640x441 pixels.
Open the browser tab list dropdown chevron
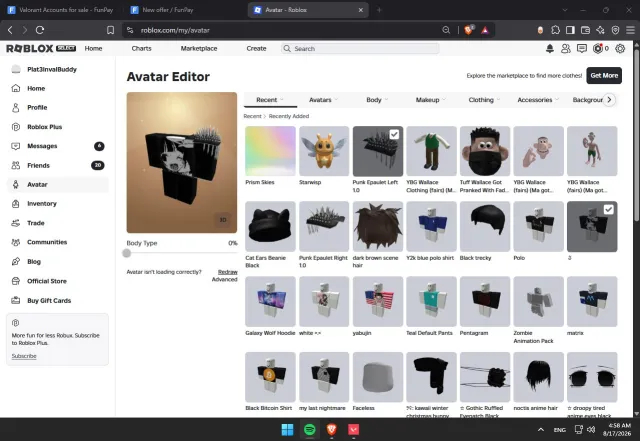point(565,10)
